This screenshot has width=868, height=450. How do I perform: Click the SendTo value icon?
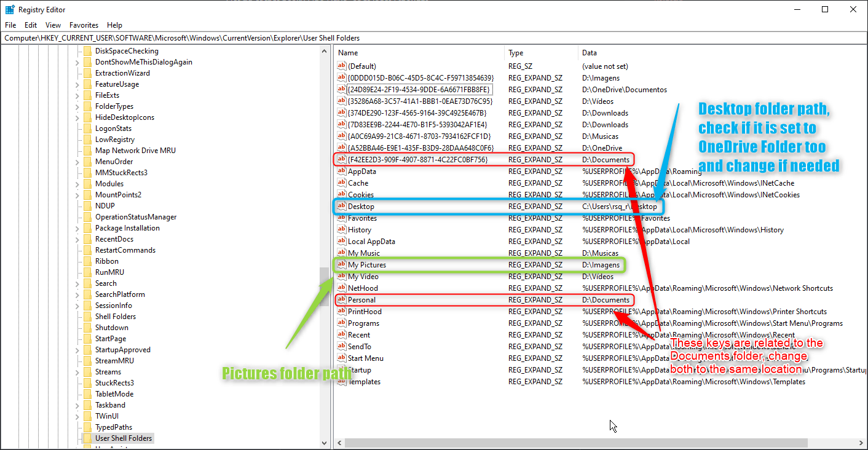pyautogui.click(x=342, y=346)
